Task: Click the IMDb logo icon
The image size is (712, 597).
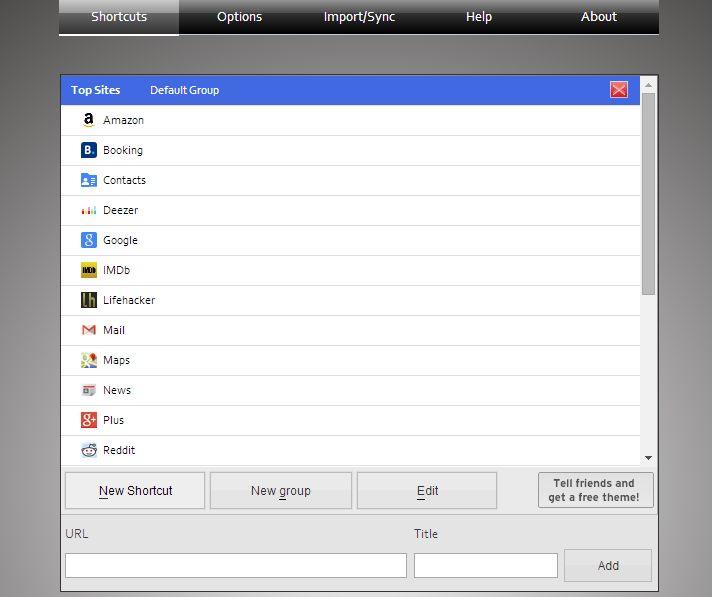Action: [89, 270]
